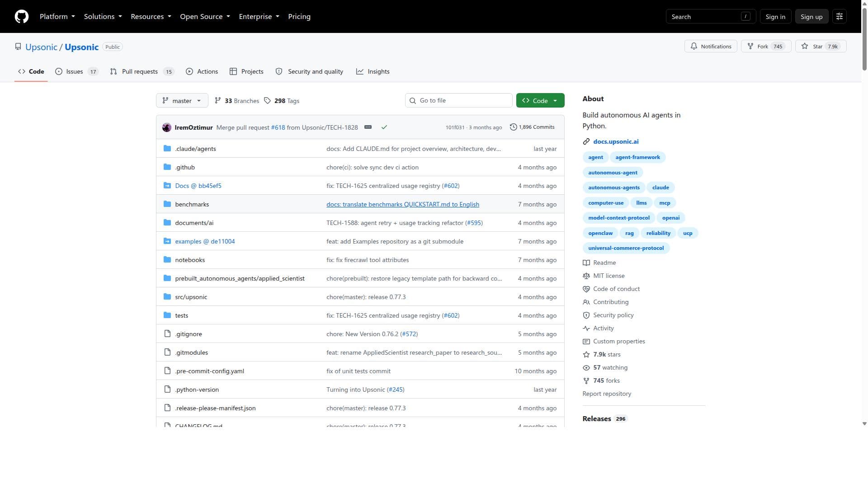Open pull request #618 link
Screen dimensions: 868x488
click(278, 127)
